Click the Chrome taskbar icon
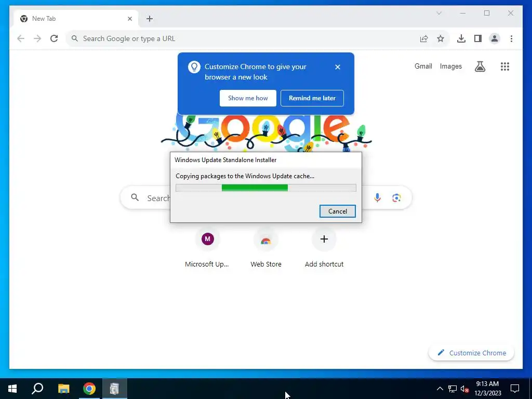Screen dimensions: 532x399 tap(89, 389)
